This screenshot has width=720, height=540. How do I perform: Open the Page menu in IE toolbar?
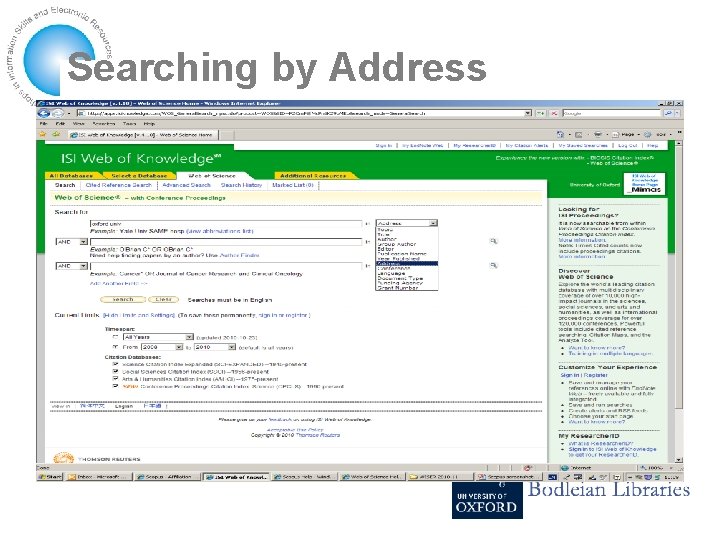click(627, 135)
